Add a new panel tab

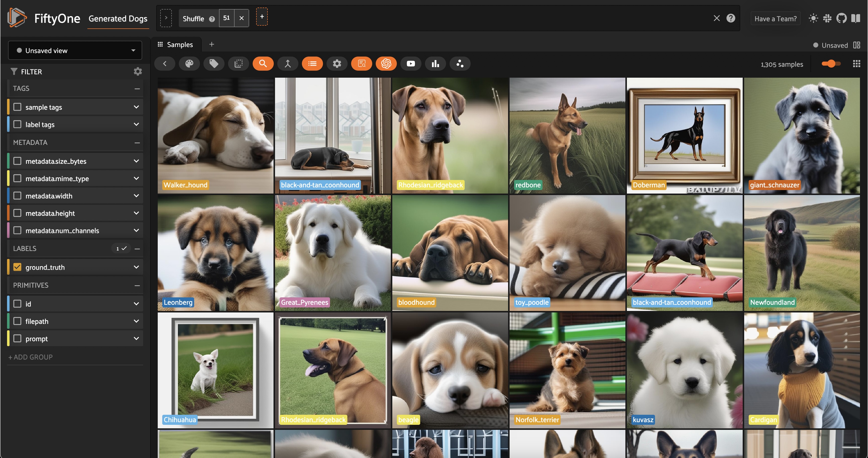(x=212, y=44)
